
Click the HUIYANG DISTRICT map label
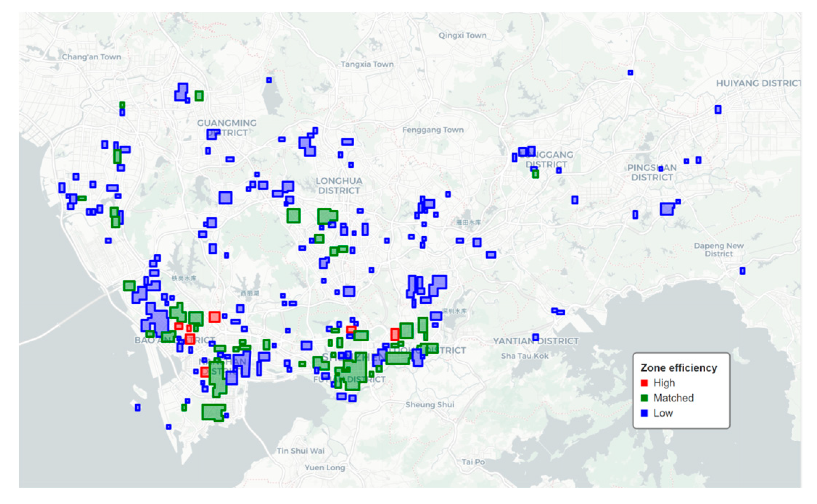(758, 83)
